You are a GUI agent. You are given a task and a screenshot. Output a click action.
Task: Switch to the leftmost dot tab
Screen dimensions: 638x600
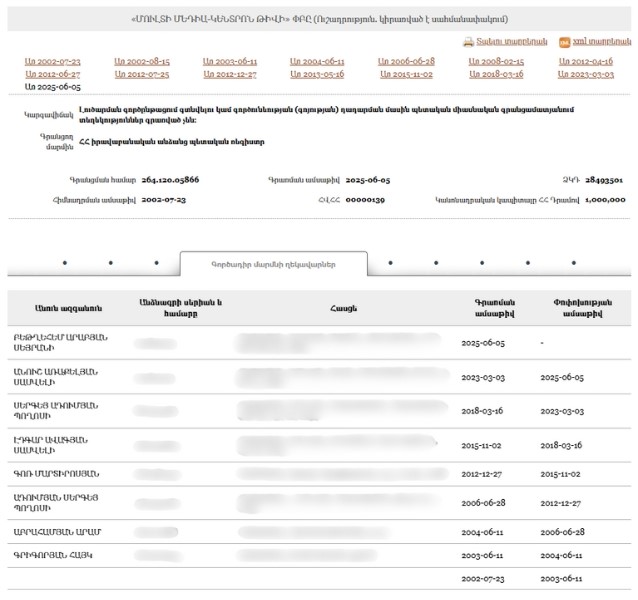coord(64,263)
